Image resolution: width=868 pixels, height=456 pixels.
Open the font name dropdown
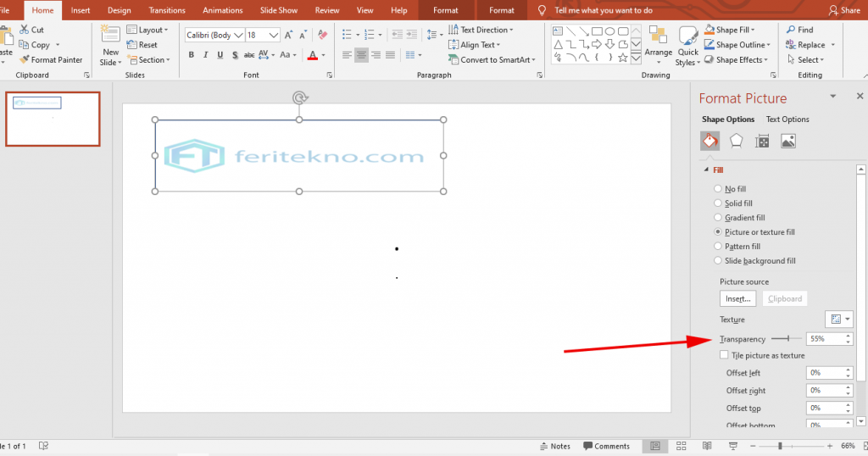pos(238,35)
